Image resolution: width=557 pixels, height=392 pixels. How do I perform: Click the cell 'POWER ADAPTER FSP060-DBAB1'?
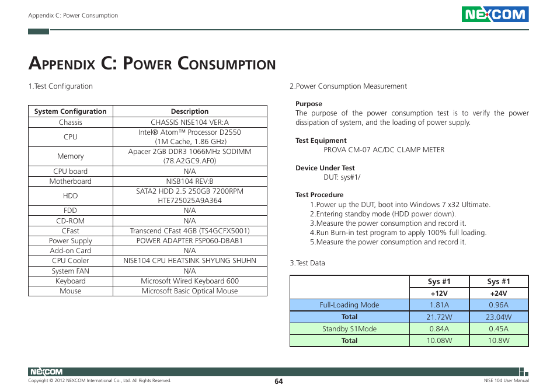pyautogui.click(x=190, y=241)
